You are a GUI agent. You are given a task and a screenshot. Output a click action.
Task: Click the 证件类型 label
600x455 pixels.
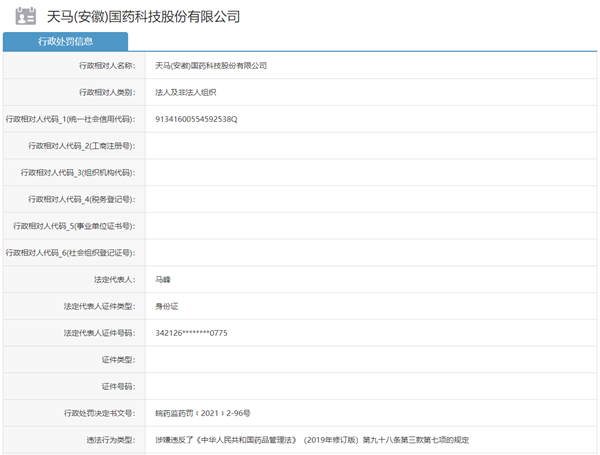coord(119,360)
